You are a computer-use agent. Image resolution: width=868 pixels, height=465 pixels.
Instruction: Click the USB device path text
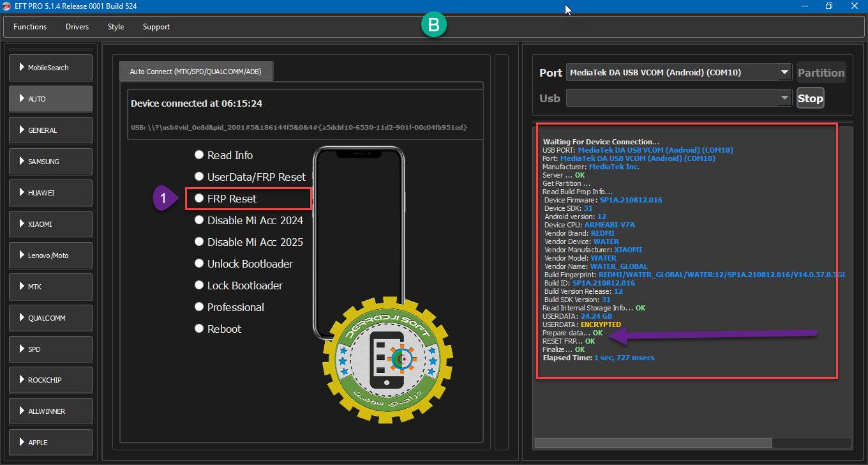click(299, 127)
